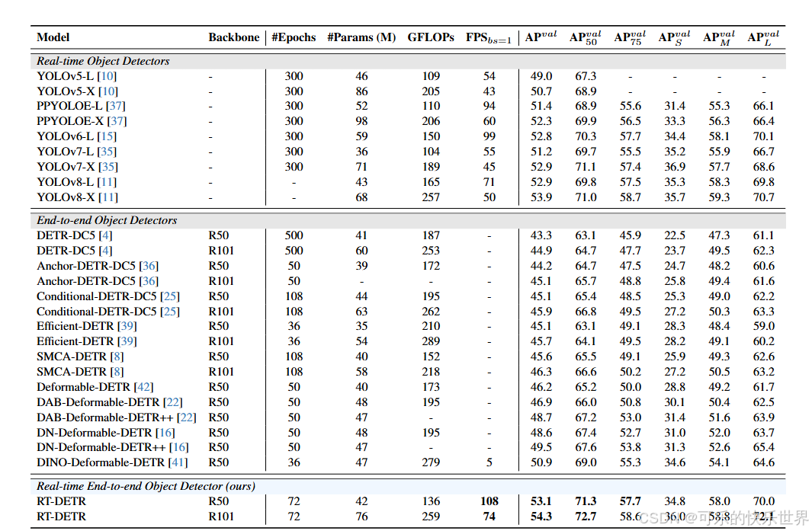812x531 pixels.
Task: Open citation [15] beside YOLOv6-L
Action: [x=107, y=136]
